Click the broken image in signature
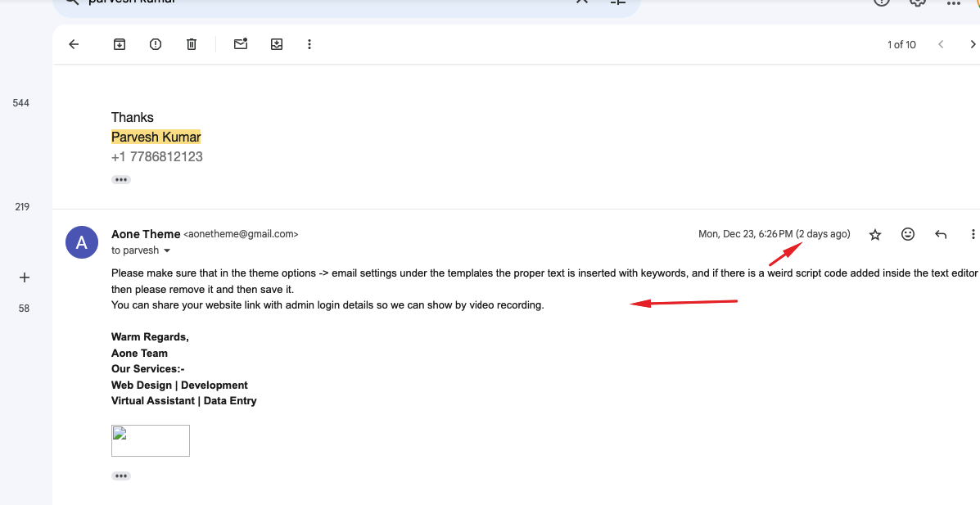 pos(151,440)
